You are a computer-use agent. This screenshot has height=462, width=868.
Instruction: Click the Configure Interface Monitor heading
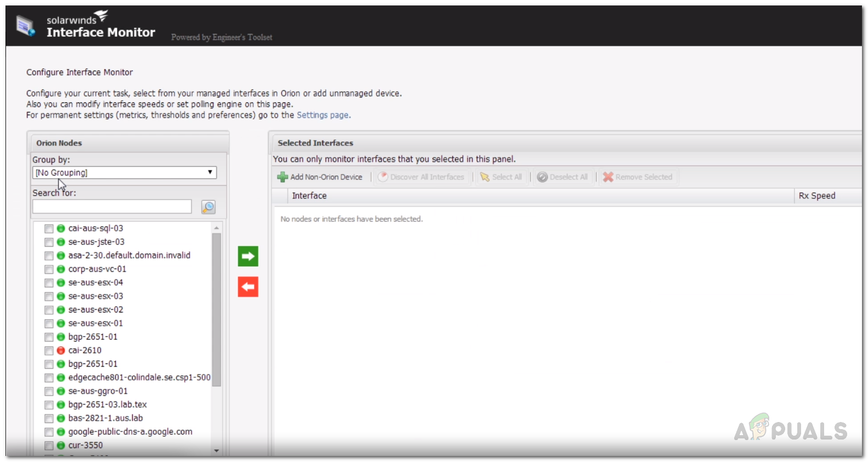point(80,72)
